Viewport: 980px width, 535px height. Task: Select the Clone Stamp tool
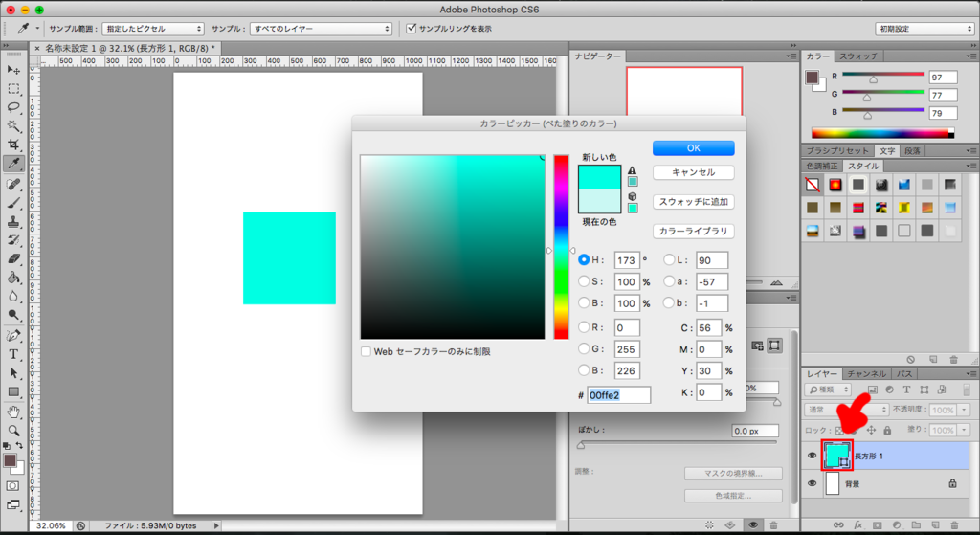13,222
